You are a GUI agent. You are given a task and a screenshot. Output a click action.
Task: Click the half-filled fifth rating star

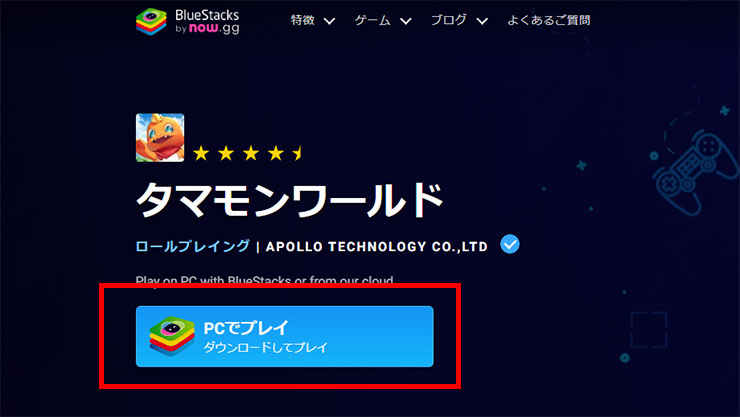[x=298, y=153]
